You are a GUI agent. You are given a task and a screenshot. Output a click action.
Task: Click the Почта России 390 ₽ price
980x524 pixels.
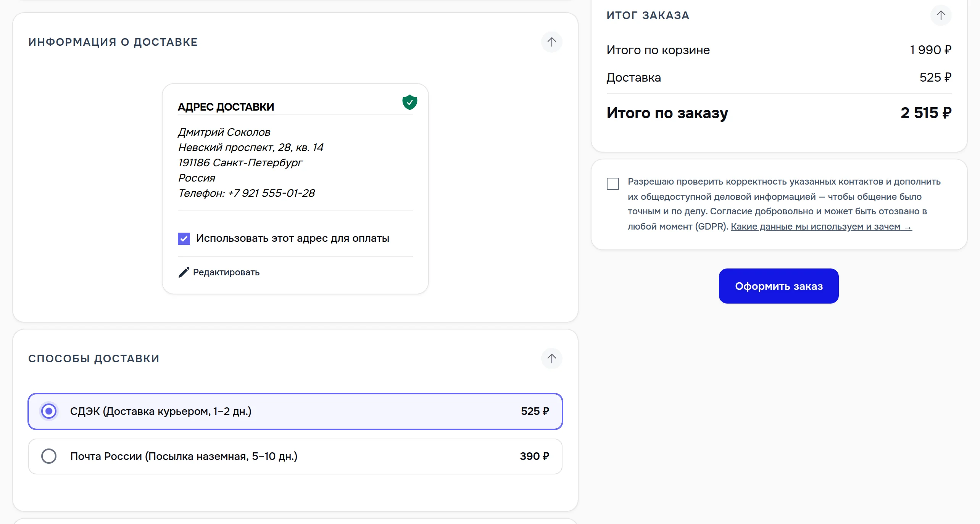pyautogui.click(x=534, y=456)
